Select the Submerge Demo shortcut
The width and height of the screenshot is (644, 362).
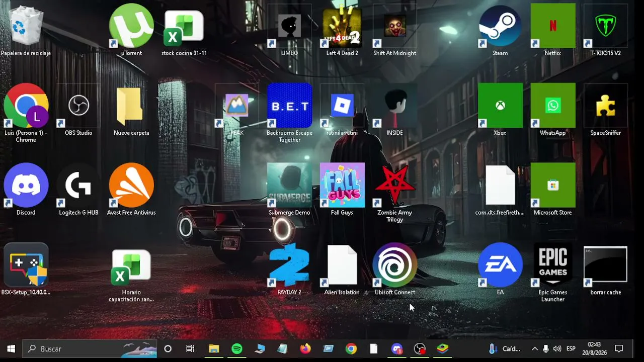(289, 190)
